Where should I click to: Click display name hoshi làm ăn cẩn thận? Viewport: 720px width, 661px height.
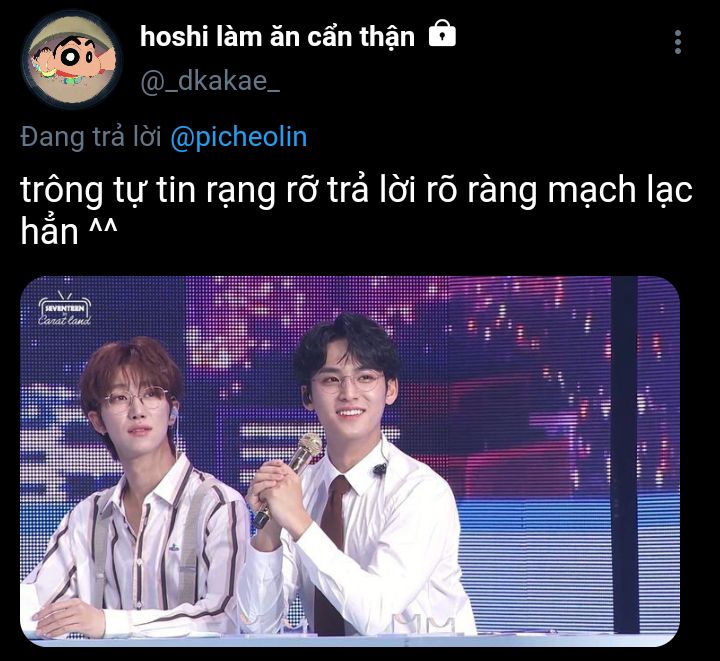coord(277,36)
